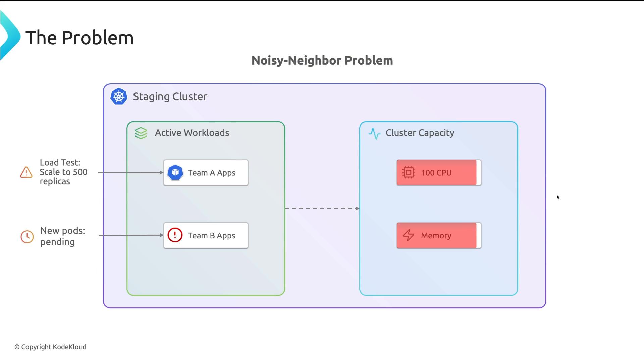Click the 'Noisy-Neighbor Problem' heading
This screenshot has width=644, height=362.
coord(322,61)
